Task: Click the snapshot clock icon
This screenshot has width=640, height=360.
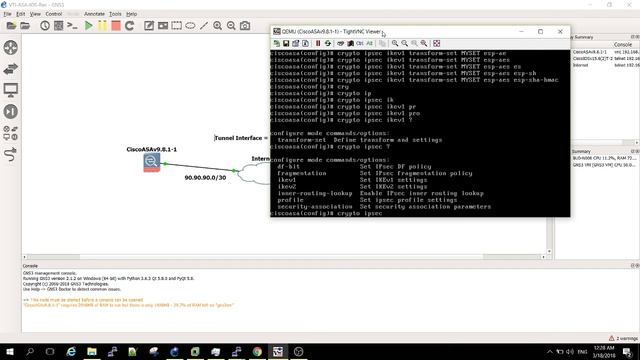Action: [45, 26]
